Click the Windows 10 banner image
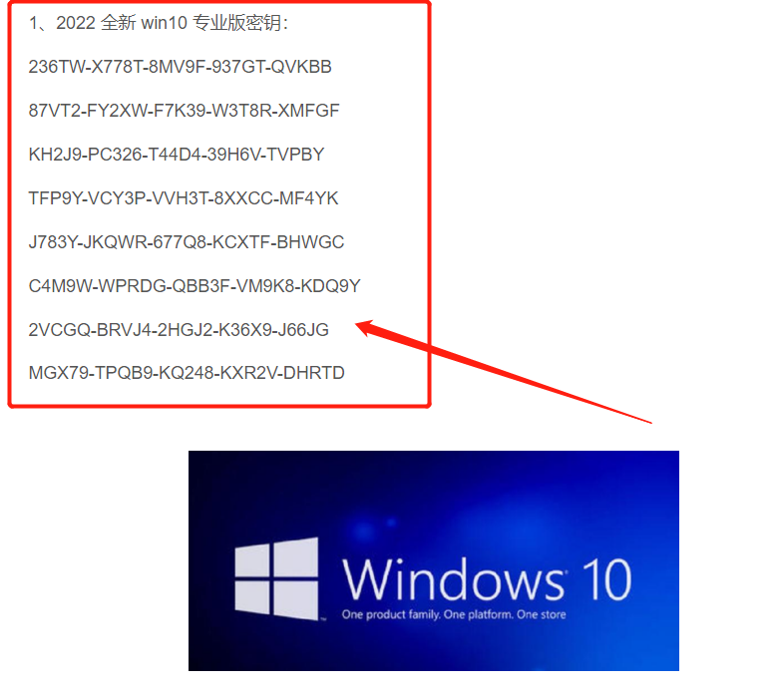Screen dimensions: 784x695 [x=434, y=560]
